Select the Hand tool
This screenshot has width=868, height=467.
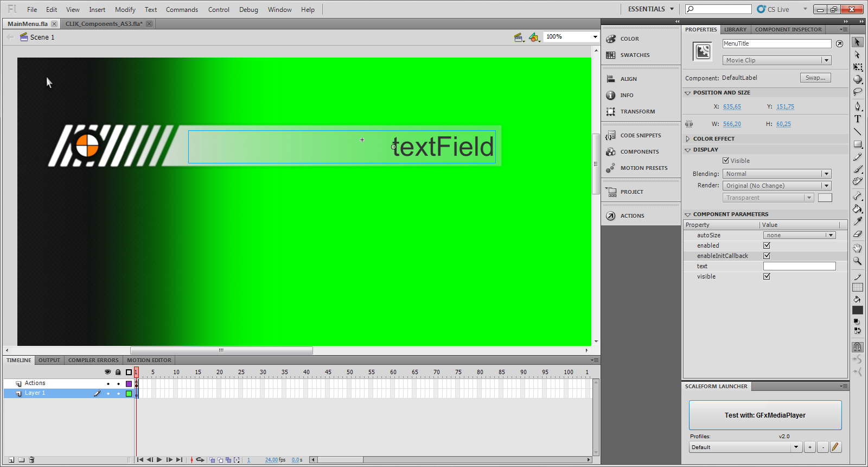pyautogui.click(x=857, y=248)
